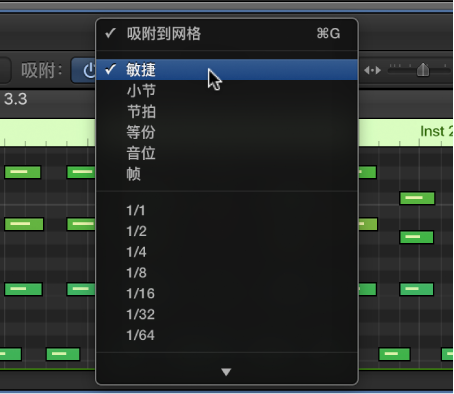Click the Inst 2 region header
Viewport: 454px width, 394px height.
click(x=405, y=131)
